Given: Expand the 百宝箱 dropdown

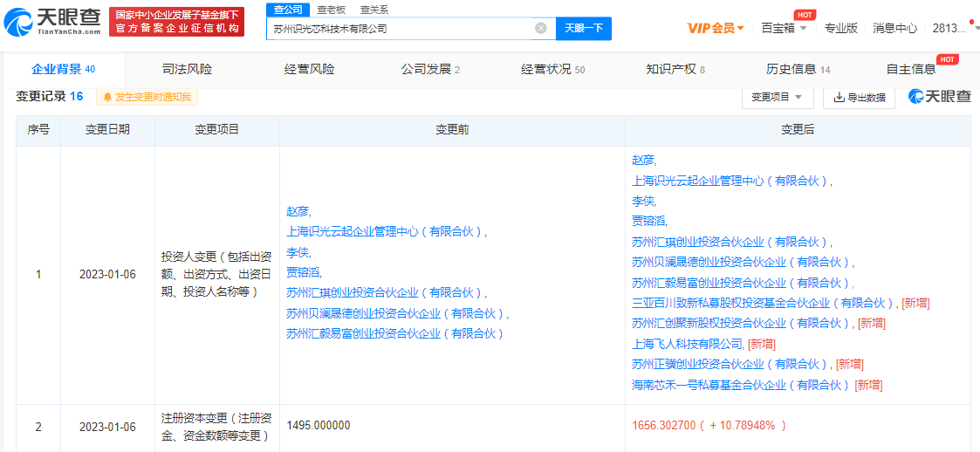Looking at the screenshot, I should [x=784, y=28].
